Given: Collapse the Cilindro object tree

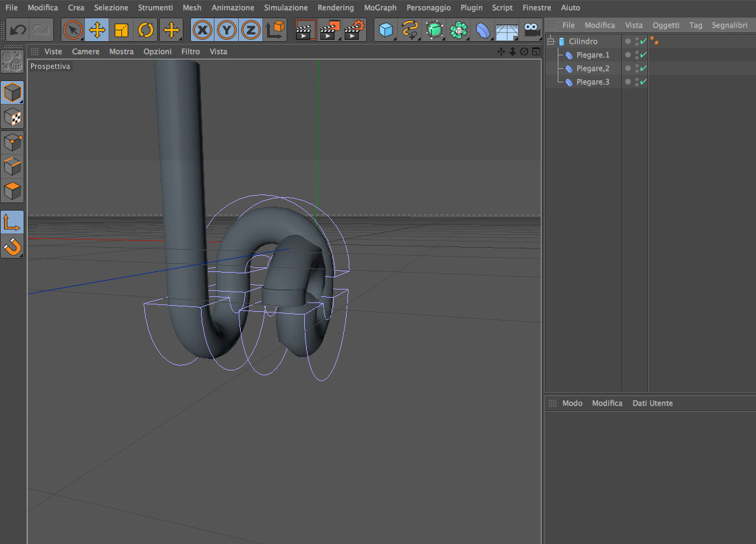Looking at the screenshot, I should click(551, 41).
